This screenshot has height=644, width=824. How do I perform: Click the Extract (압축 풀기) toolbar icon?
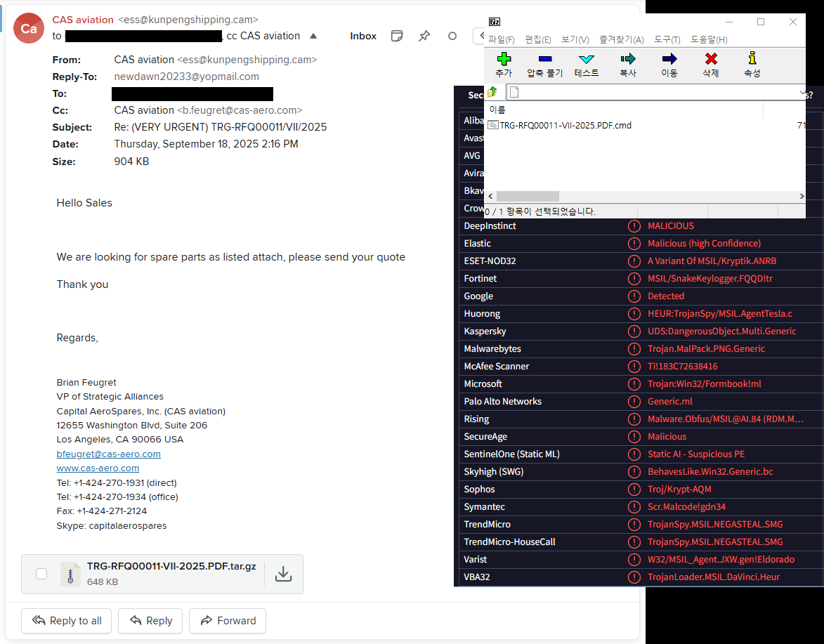pos(544,60)
